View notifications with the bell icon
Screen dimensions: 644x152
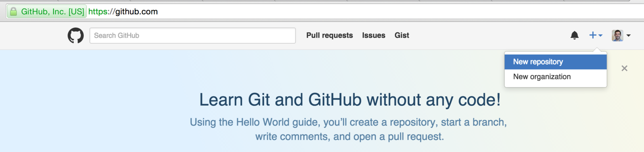[x=574, y=35]
